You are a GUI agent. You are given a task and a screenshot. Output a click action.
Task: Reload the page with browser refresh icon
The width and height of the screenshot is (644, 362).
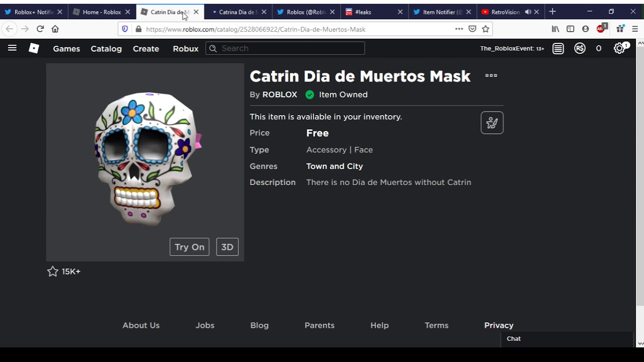(x=40, y=29)
